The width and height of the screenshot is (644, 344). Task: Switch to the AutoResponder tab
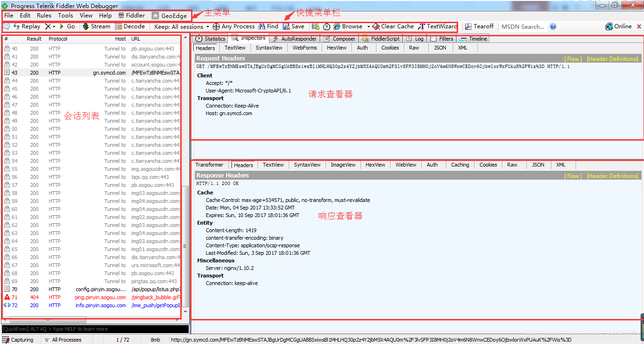pyautogui.click(x=295, y=39)
